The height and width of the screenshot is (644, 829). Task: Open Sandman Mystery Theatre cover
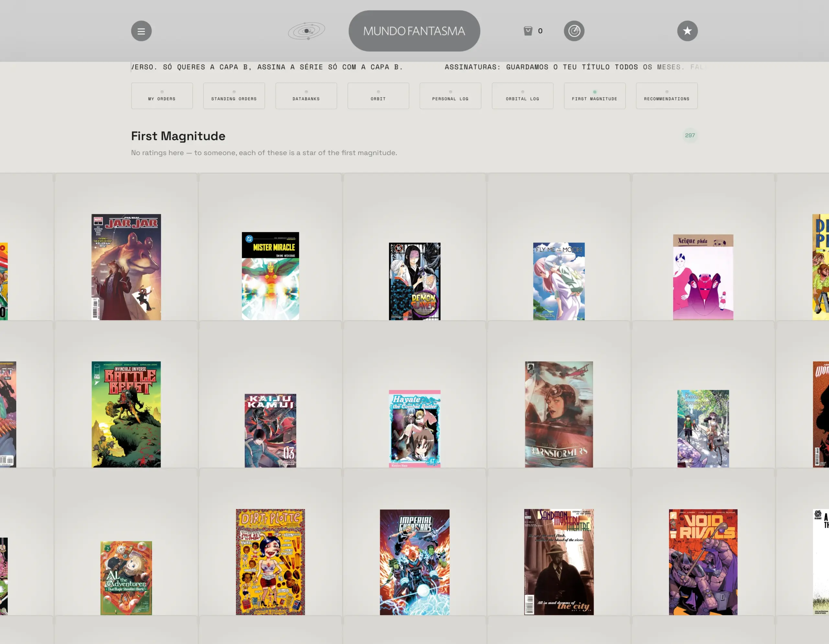pyautogui.click(x=559, y=562)
